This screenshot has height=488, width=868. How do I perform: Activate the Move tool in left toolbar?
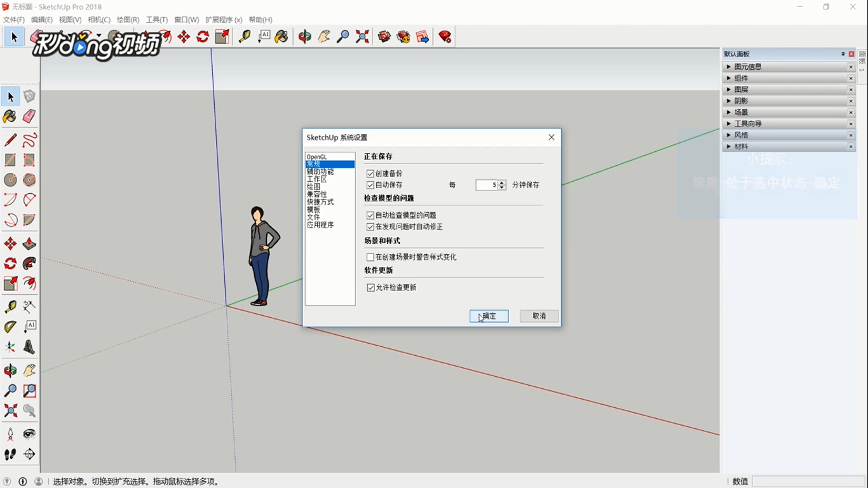(10, 244)
